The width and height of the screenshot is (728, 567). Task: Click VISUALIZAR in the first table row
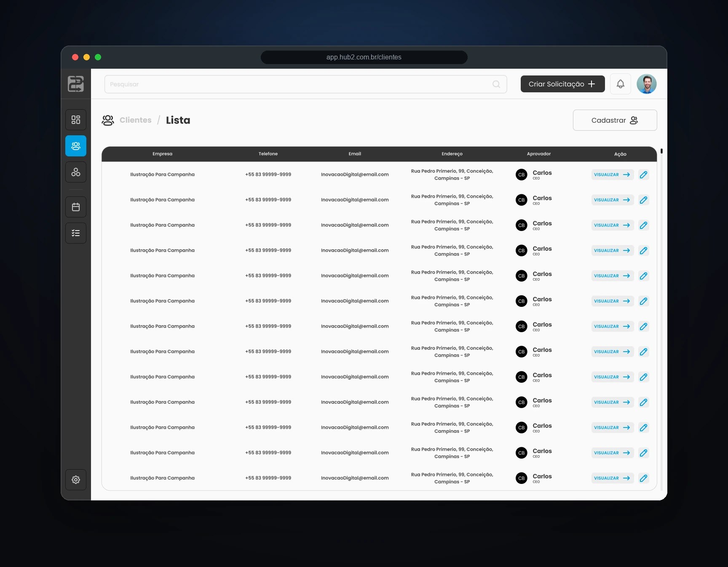(x=613, y=175)
